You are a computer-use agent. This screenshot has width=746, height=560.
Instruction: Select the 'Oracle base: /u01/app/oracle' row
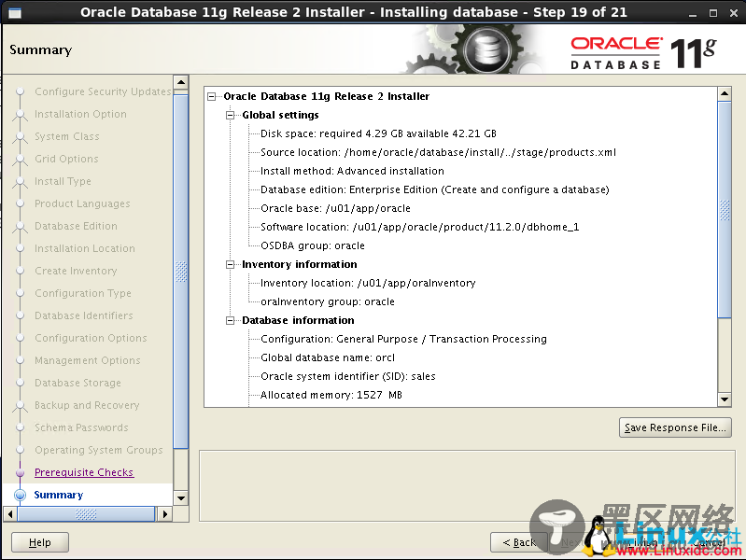(x=335, y=208)
